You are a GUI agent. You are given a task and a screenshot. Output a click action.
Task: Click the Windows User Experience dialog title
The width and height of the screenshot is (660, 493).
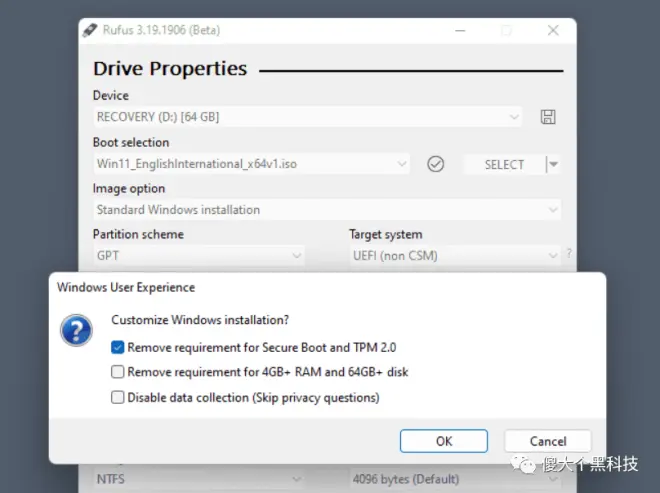pyautogui.click(x=126, y=287)
